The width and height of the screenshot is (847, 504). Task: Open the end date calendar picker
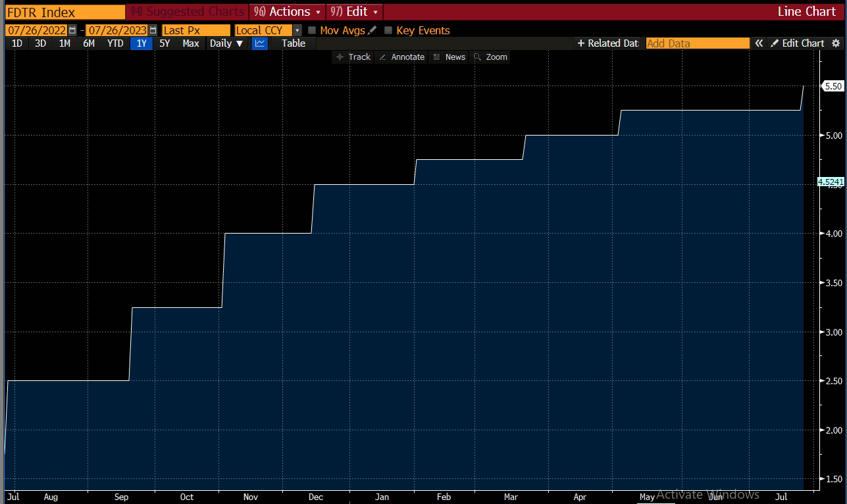(x=152, y=30)
